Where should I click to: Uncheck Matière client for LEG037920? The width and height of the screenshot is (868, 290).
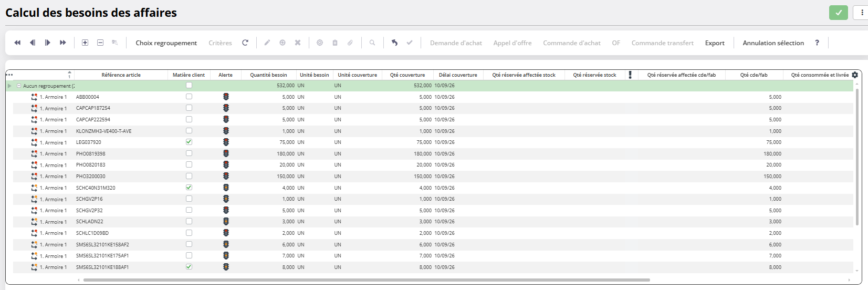click(189, 142)
